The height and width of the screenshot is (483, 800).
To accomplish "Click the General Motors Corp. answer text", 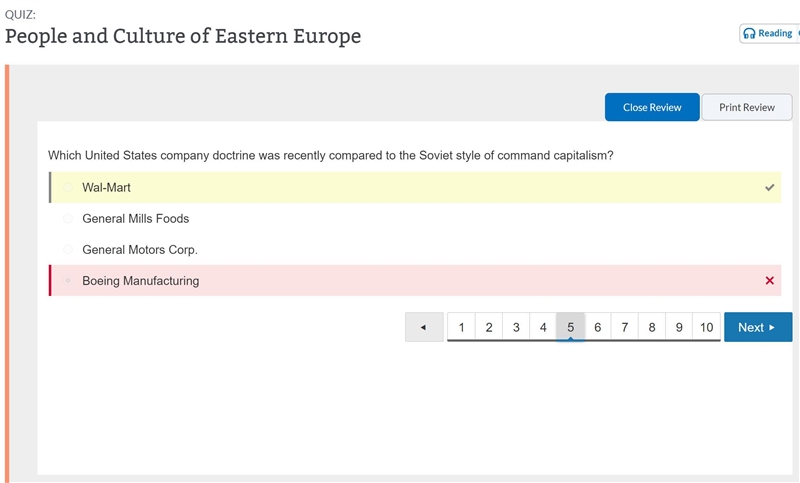I will [x=140, y=250].
